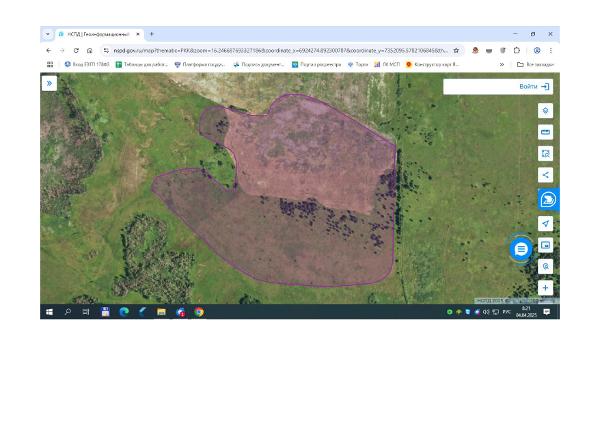
Task: Open the share map icon
Action: click(x=545, y=175)
